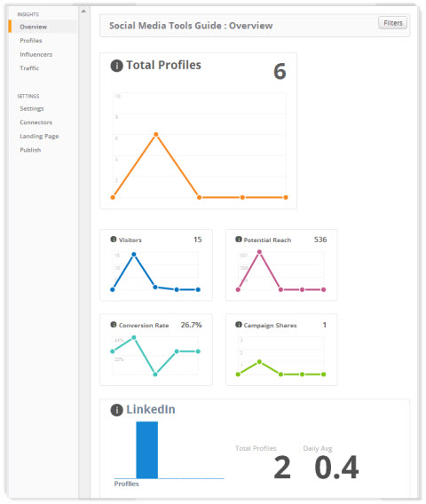Viewport: 426px width, 504px height.
Task: Click the Potential Reach info icon
Action: [239, 240]
